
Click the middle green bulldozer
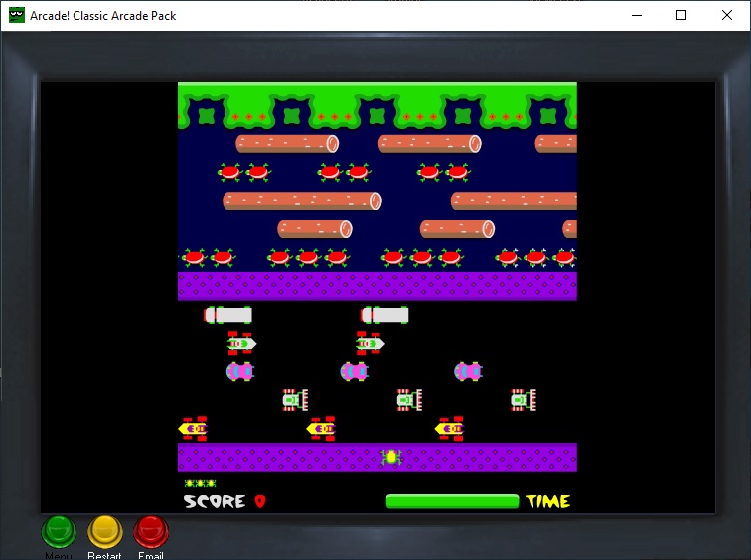point(409,400)
